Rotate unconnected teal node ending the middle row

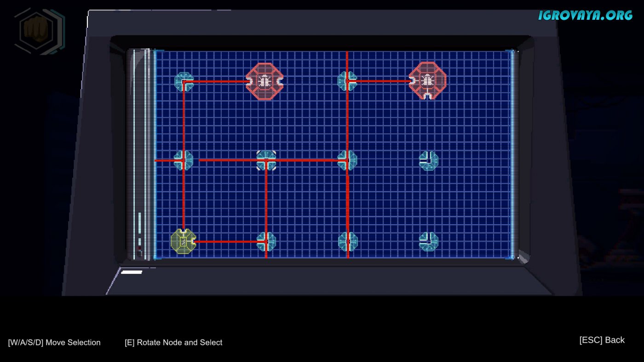tap(428, 160)
